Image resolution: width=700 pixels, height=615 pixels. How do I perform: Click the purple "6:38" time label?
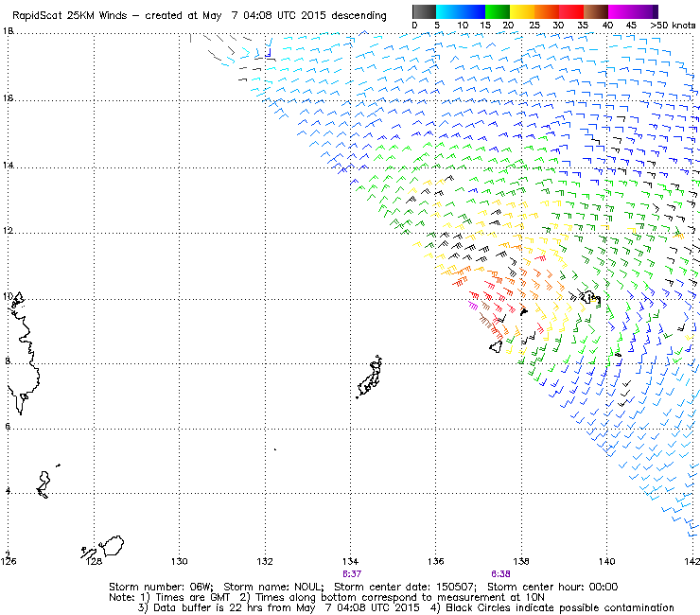[x=500, y=573]
